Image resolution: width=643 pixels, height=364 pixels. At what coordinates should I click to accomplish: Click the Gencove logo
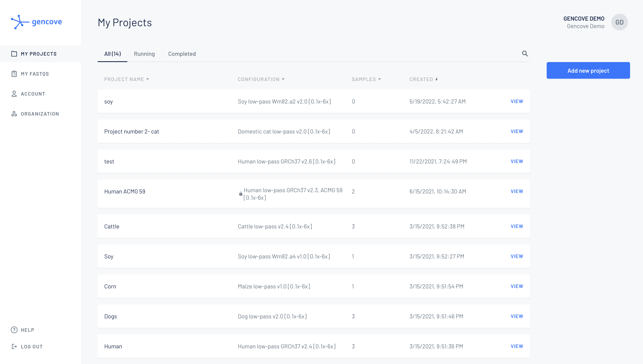point(36,22)
